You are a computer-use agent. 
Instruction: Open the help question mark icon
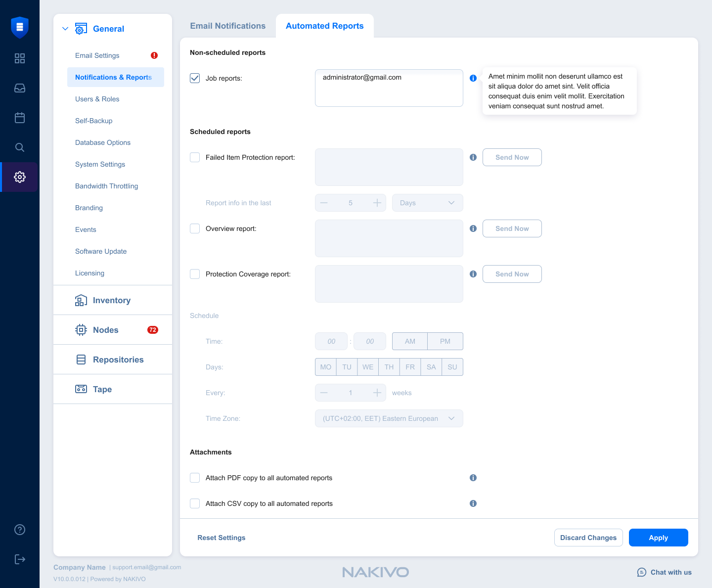(20, 530)
